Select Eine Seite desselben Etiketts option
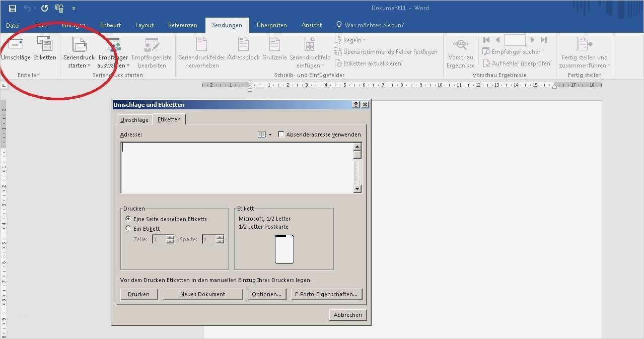 tap(129, 219)
